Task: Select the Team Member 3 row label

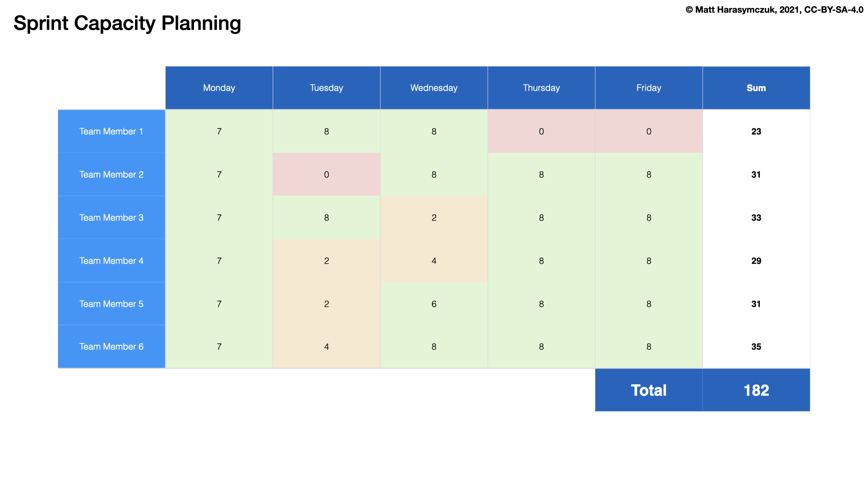Action: pos(111,217)
